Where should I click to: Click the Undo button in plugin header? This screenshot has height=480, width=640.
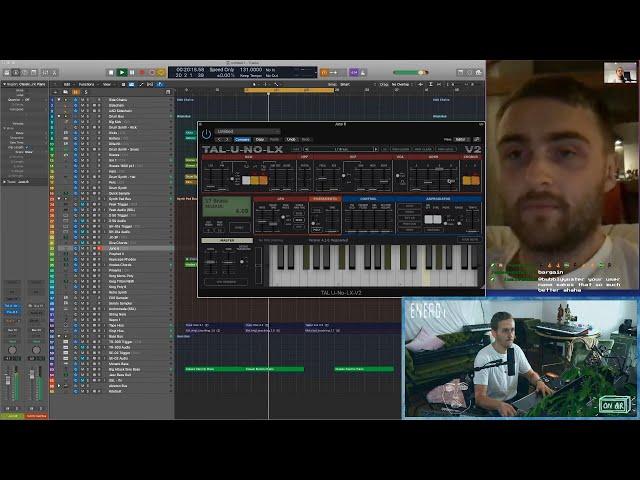pos(291,140)
